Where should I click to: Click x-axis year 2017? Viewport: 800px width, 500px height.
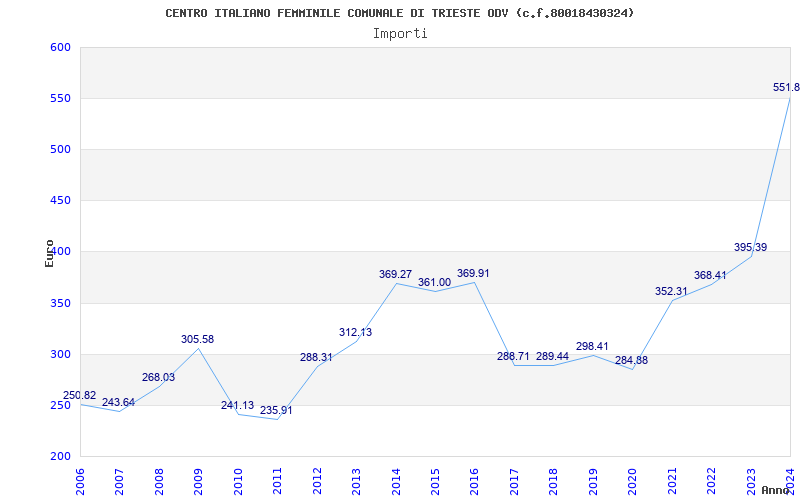pyautogui.click(x=514, y=481)
